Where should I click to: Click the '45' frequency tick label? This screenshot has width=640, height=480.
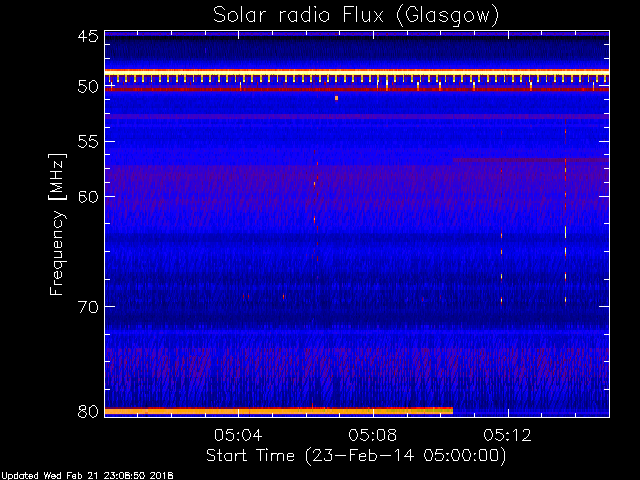point(88,36)
